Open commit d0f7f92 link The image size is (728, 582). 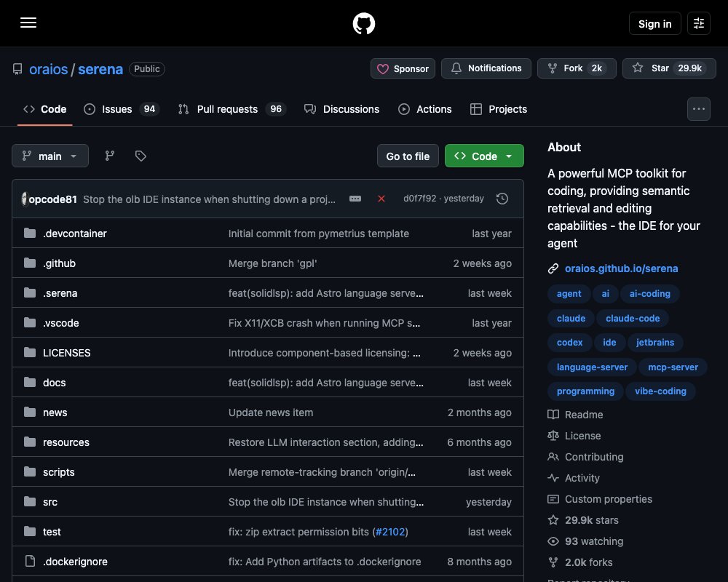pos(420,199)
